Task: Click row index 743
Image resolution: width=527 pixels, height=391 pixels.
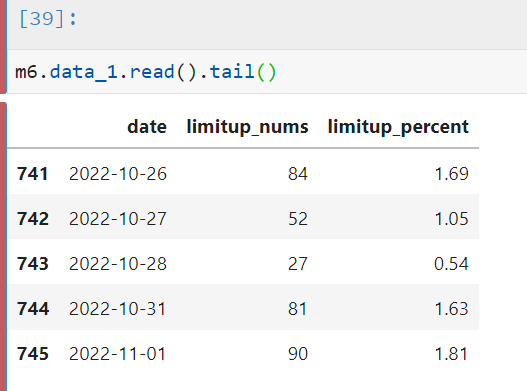Action: pos(33,264)
